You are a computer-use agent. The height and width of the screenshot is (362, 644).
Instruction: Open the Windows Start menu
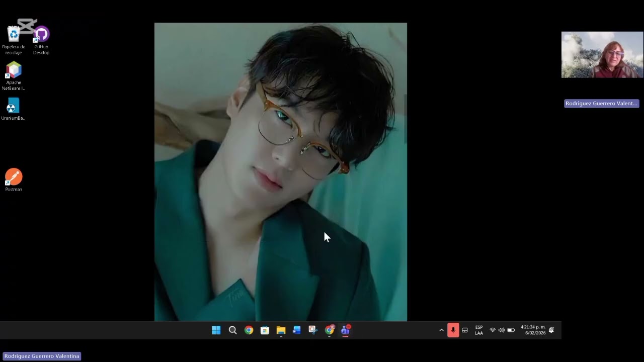[x=216, y=330]
